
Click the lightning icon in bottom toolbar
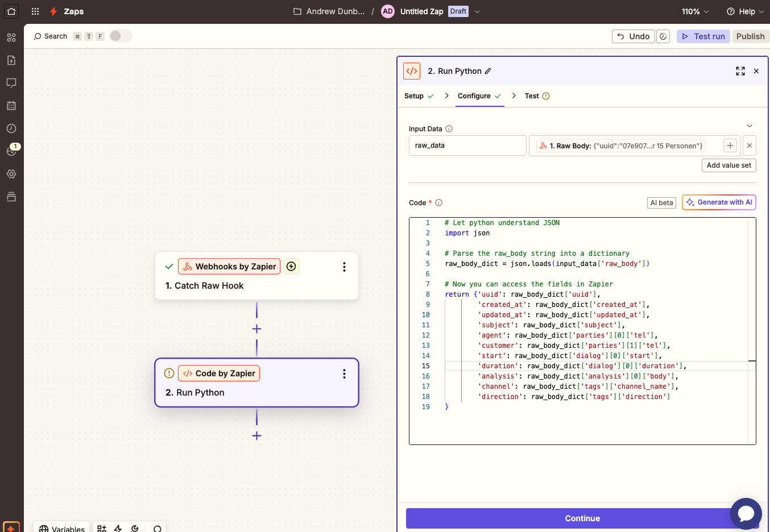(x=118, y=529)
